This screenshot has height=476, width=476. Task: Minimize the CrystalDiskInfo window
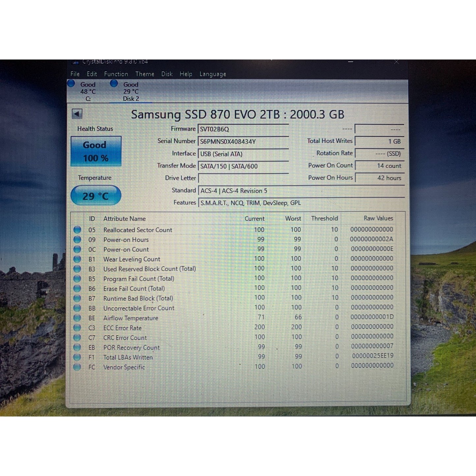coord(351,62)
